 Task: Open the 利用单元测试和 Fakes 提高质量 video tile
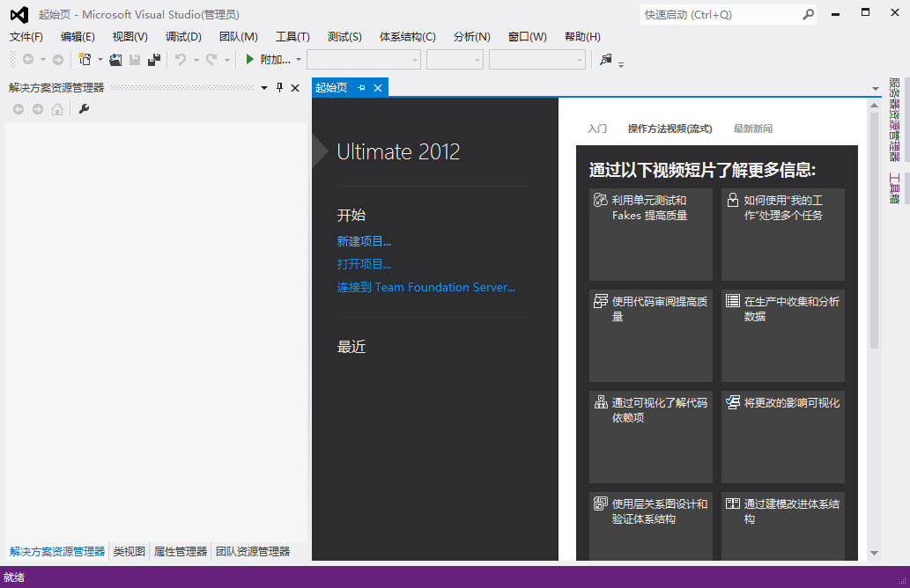coord(651,234)
